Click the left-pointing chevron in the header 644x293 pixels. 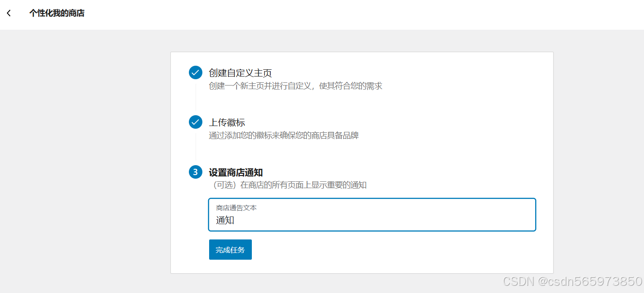pos(9,14)
